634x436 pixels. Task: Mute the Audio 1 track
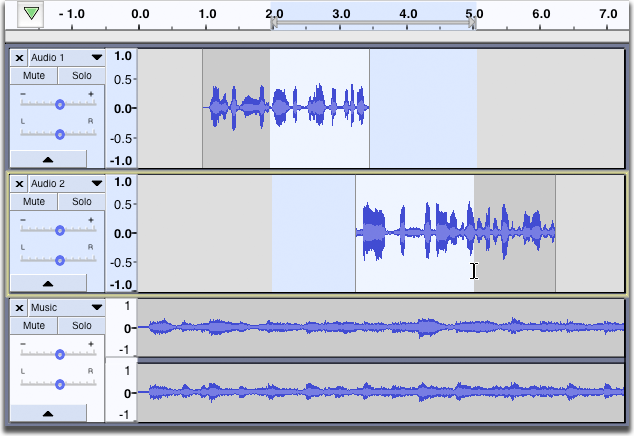click(x=34, y=76)
